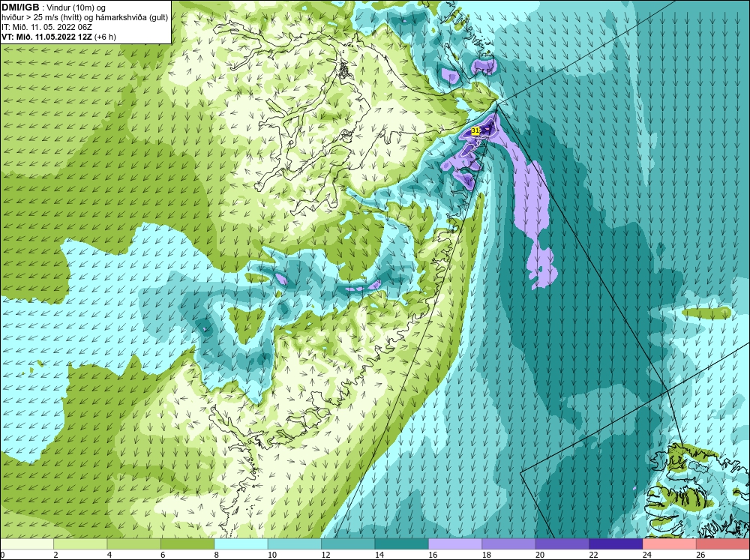Viewport: 750px width, 560px height.
Task: Pick the legend swatch between 18 and 20
Action: tap(509, 544)
